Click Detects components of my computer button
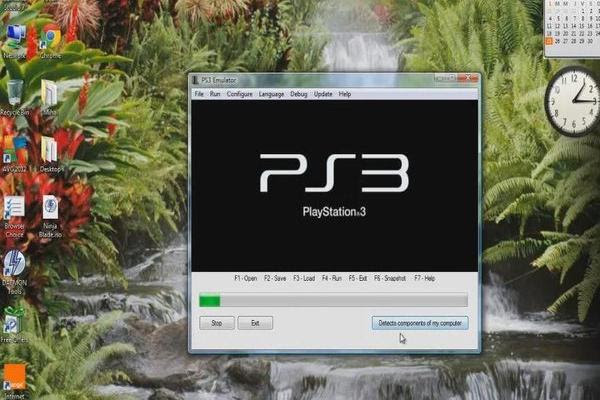 [x=420, y=323]
